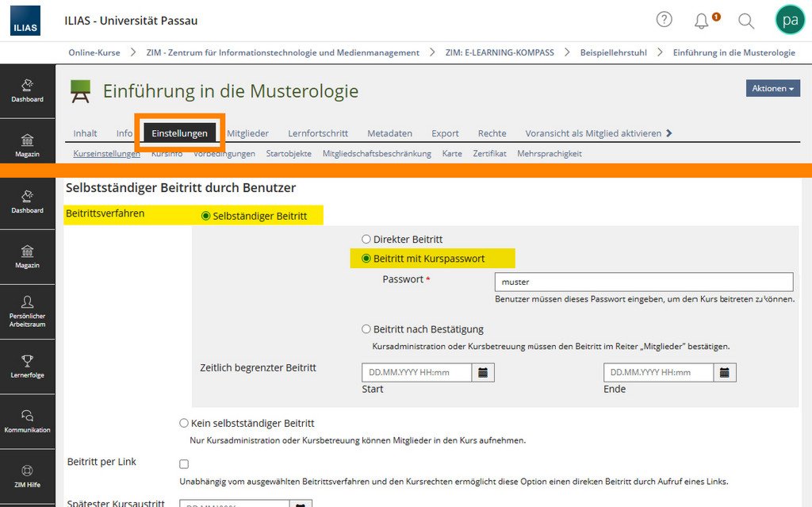This screenshot has height=507, width=812.
Task: Go to Online-Kurse breadcrumb
Action: coord(94,52)
